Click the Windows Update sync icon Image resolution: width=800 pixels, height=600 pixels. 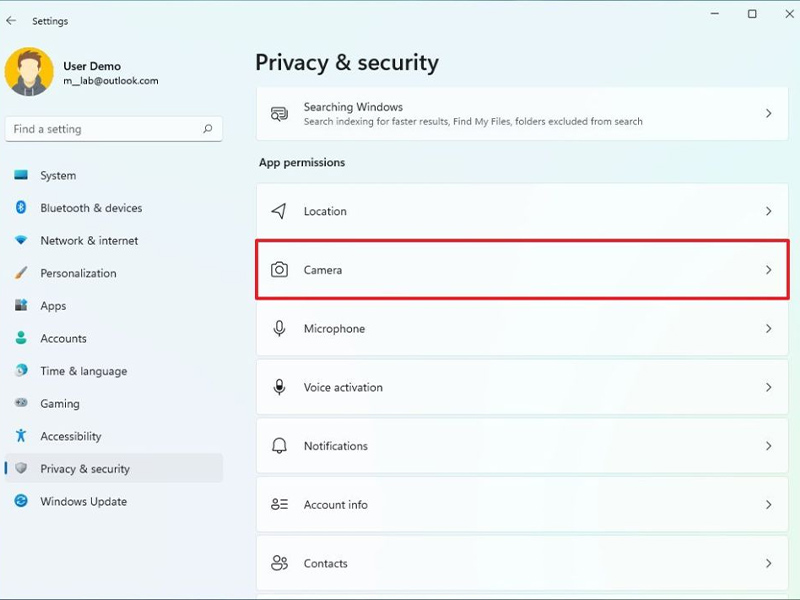tap(21, 501)
